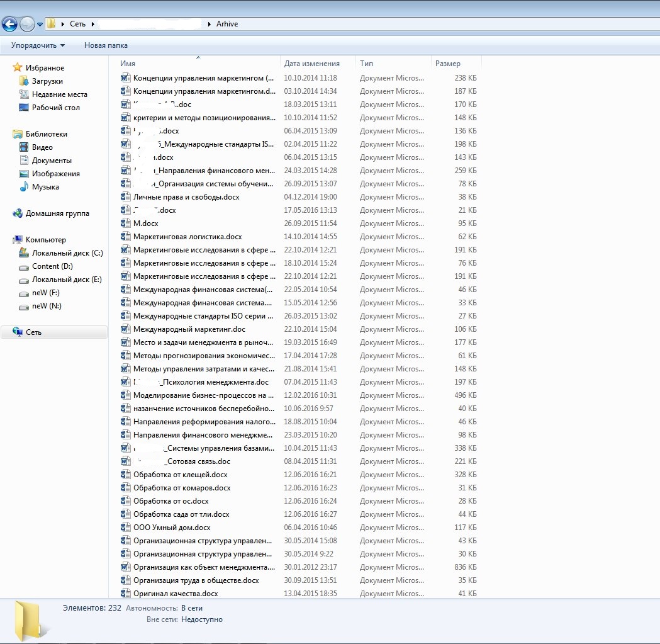Open Недавние места in sidebar
Image resolution: width=660 pixels, height=644 pixels.
[59, 94]
